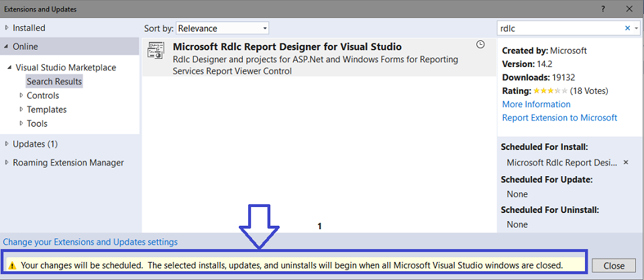The image size is (644, 280).
Task: Click the star rating of the extension
Action: click(x=550, y=90)
